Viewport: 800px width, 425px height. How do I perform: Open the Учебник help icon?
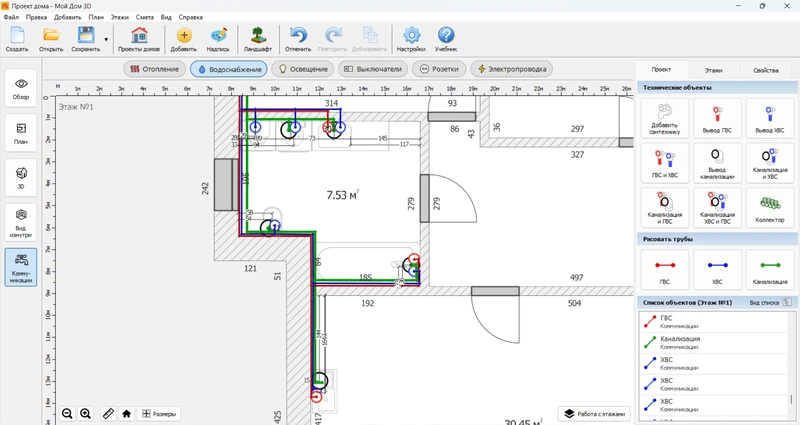[x=446, y=39]
